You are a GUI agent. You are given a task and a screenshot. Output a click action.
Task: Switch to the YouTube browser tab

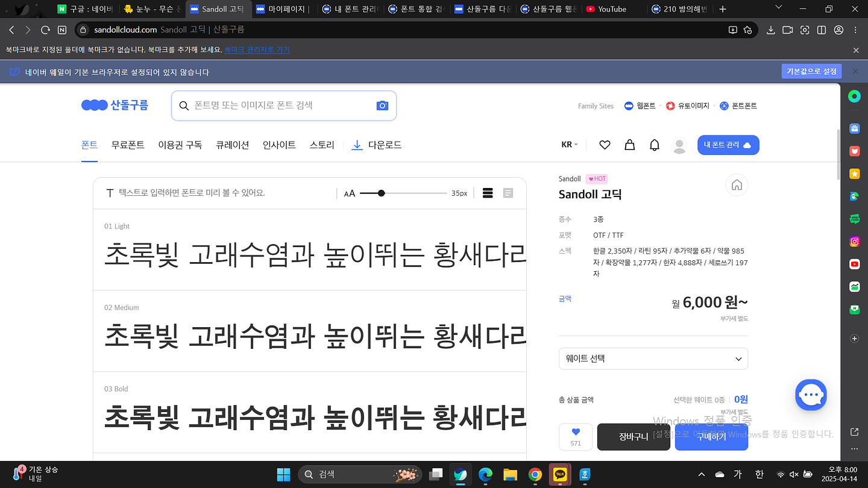(x=611, y=9)
